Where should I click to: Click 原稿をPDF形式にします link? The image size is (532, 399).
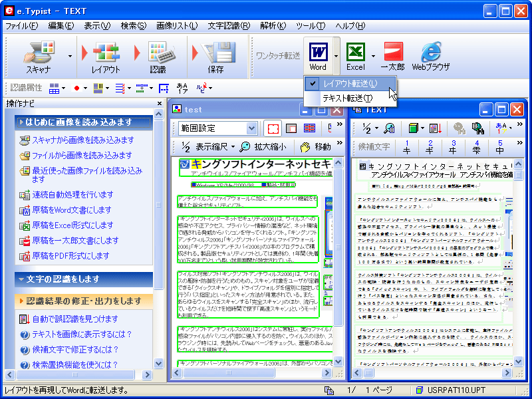pyautogui.click(x=70, y=256)
